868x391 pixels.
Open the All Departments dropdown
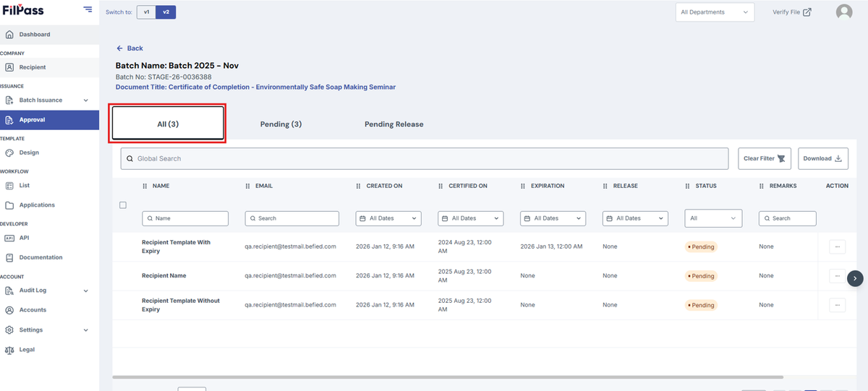point(715,12)
